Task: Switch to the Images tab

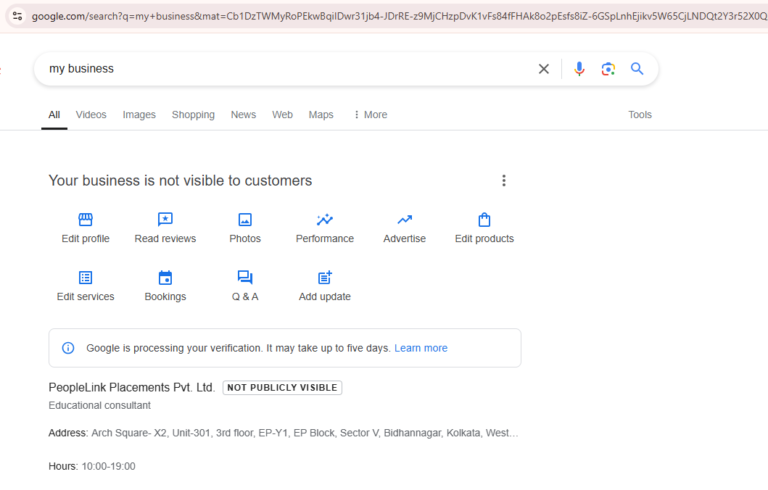Action: (139, 115)
